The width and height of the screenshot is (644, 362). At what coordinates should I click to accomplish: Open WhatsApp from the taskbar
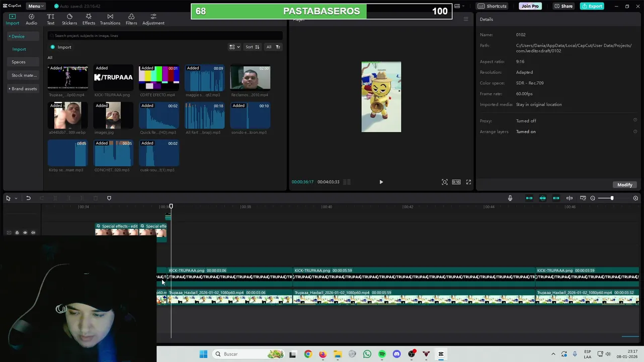pos(367,354)
